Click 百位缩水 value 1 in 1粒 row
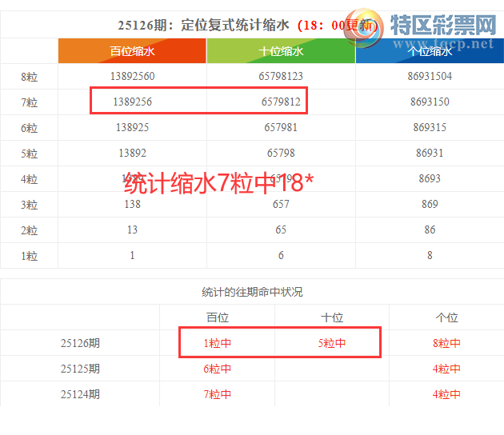Screen dimensions: 504x435 (132, 255)
